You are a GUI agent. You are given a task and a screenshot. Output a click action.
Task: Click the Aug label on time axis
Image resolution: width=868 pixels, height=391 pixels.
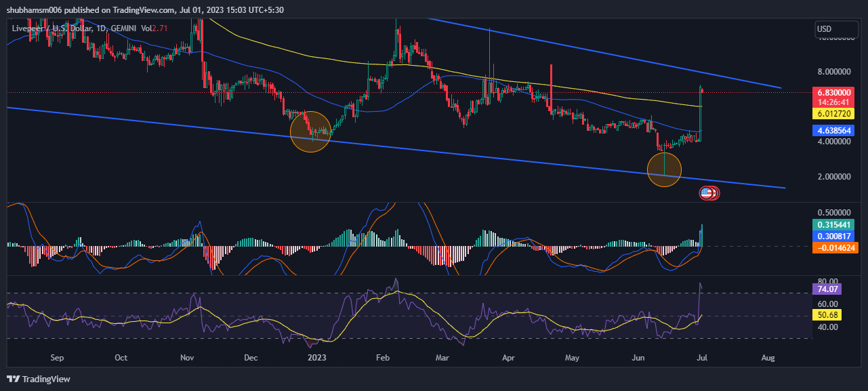(x=768, y=356)
